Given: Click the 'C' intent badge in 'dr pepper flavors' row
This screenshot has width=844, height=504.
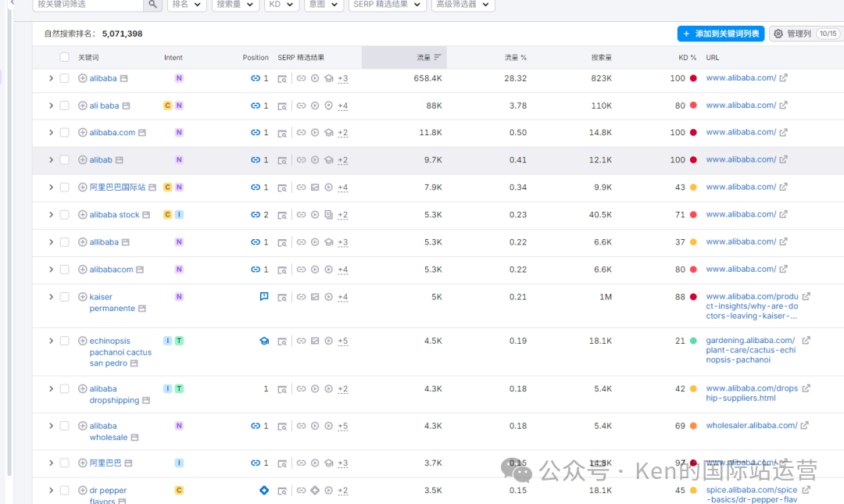Looking at the screenshot, I should [x=179, y=490].
